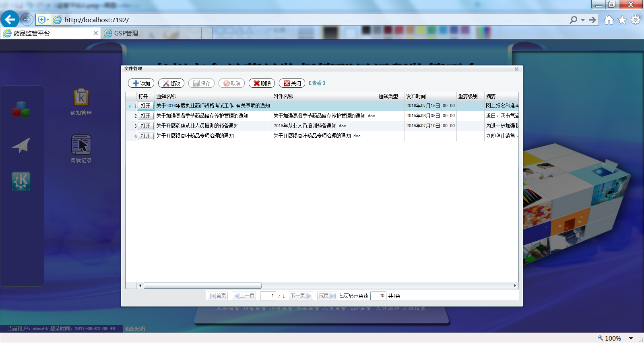Image resolution: width=644 pixels, height=343 pixels.
Task: Go to 首页 first page
Action: point(218,296)
